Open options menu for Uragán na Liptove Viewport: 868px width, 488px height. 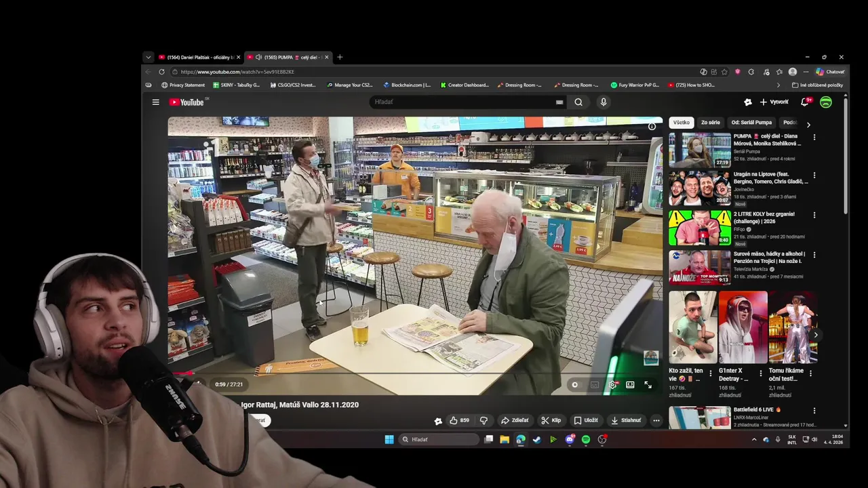pos(814,176)
